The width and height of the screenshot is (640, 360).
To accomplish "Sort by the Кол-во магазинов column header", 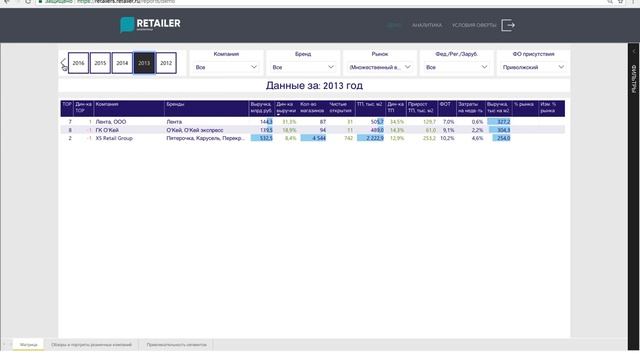I will (x=313, y=108).
